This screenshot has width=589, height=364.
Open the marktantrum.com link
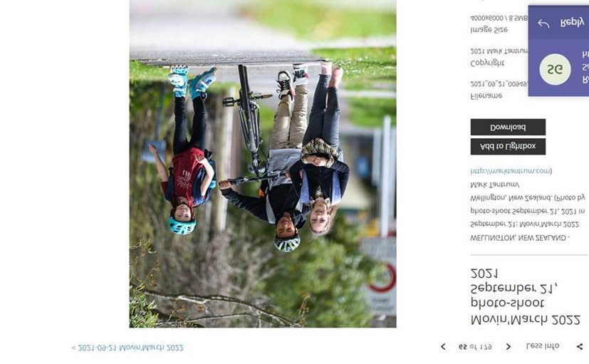point(510,171)
